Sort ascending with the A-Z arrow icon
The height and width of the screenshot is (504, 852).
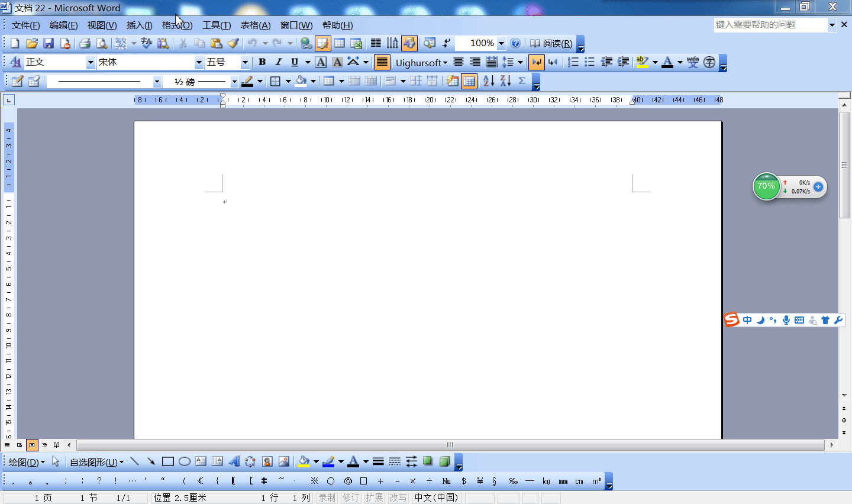(489, 81)
